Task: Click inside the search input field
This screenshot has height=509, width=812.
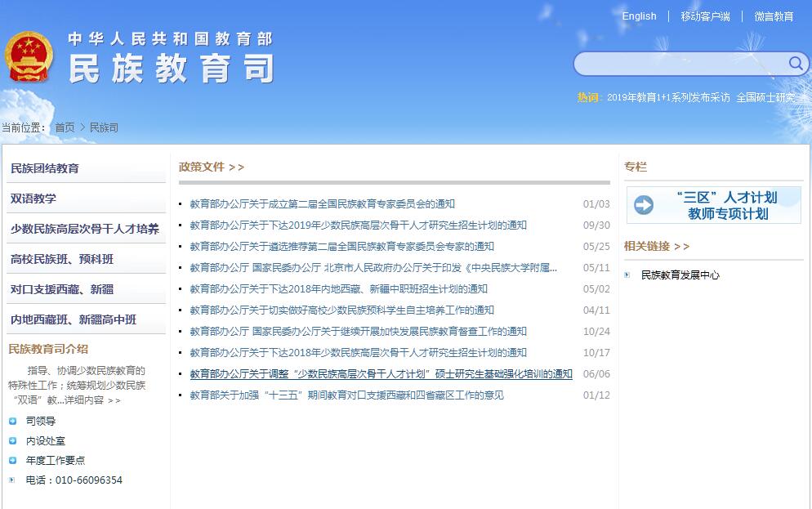Action: pyautogui.click(x=678, y=64)
